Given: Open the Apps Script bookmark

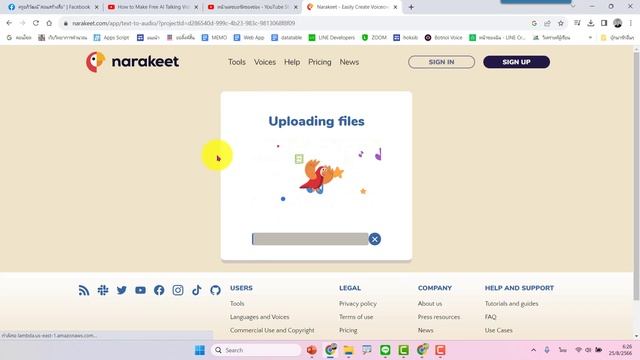Looking at the screenshot, I should (111, 38).
